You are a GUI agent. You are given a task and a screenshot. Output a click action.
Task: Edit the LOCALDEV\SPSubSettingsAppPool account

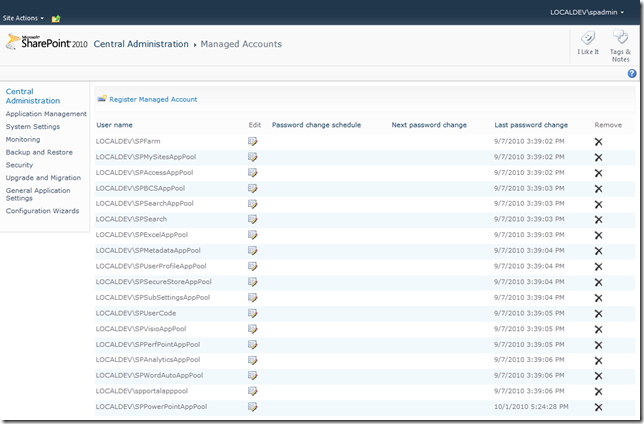click(x=253, y=297)
